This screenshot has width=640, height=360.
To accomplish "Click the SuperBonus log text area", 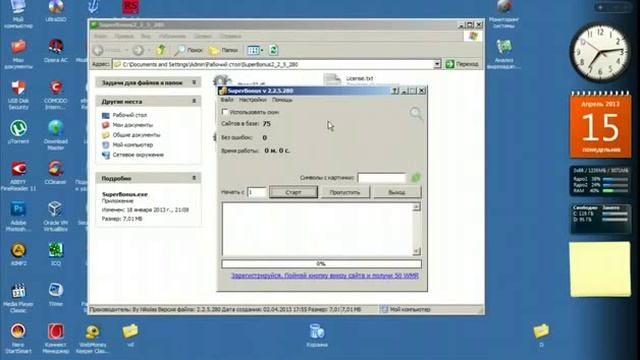I will [x=318, y=229].
